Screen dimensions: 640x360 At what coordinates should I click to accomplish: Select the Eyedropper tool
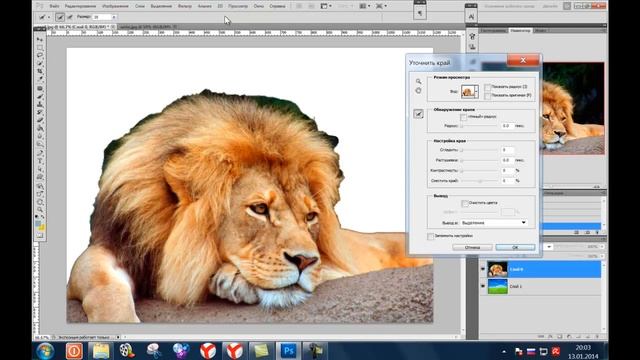tap(40, 79)
